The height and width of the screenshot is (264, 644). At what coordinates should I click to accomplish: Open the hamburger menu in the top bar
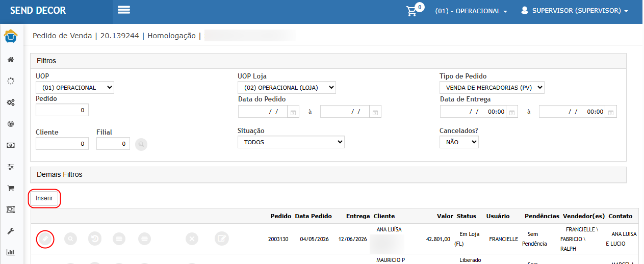tap(123, 10)
